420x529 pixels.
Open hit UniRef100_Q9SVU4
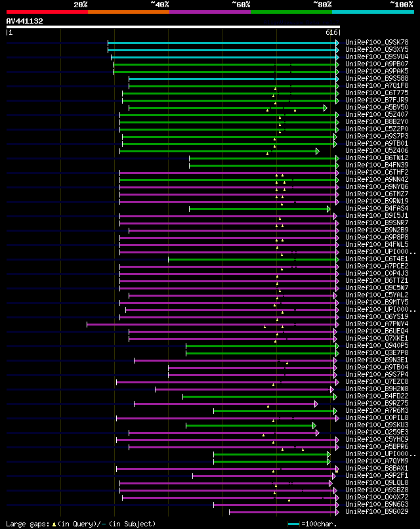tap(377, 56)
